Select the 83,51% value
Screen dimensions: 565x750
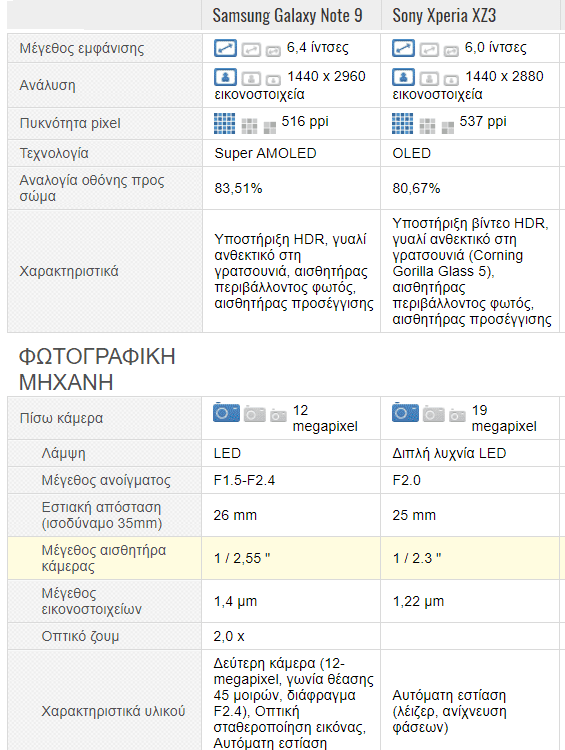point(238,188)
